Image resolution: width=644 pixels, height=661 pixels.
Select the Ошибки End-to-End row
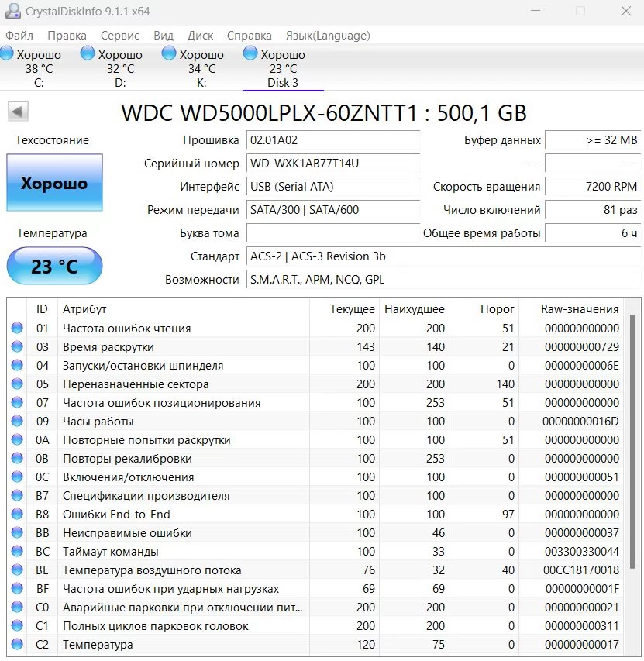(x=315, y=514)
